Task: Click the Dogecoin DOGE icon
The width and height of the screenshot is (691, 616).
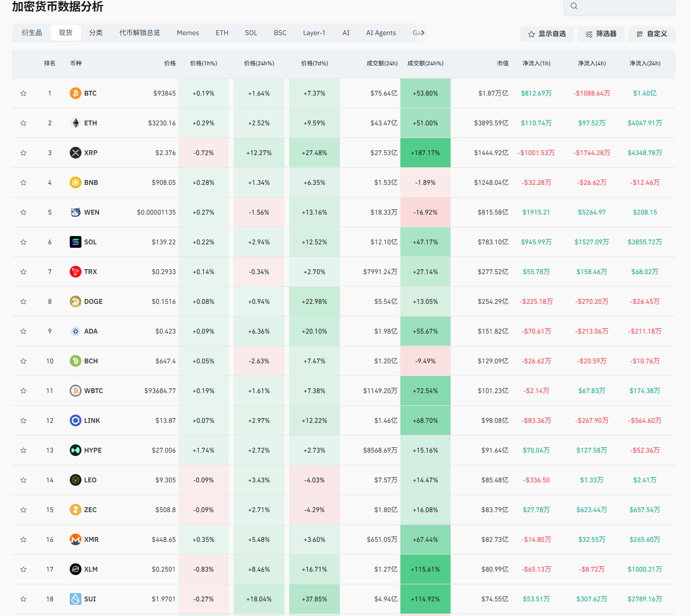Action: [75, 301]
